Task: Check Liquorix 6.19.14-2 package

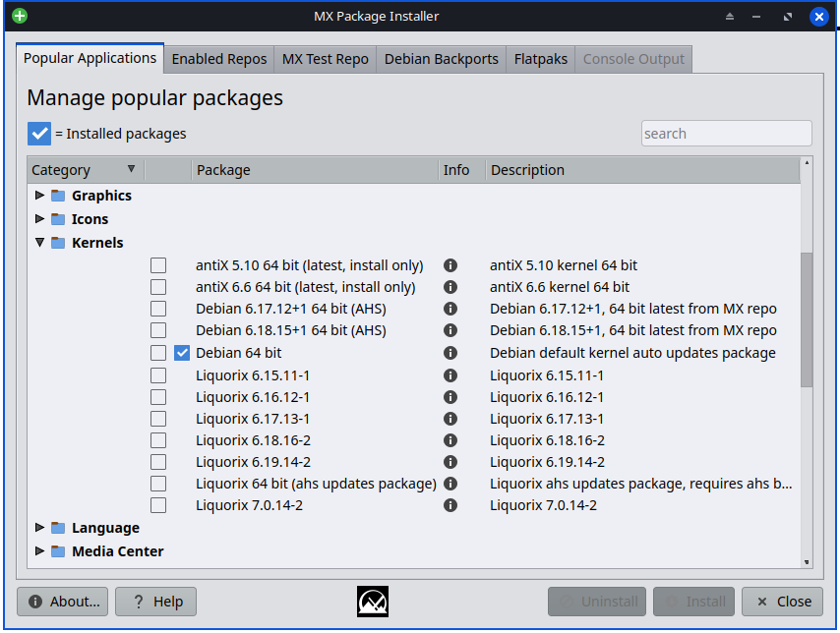Action: pos(158,462)
